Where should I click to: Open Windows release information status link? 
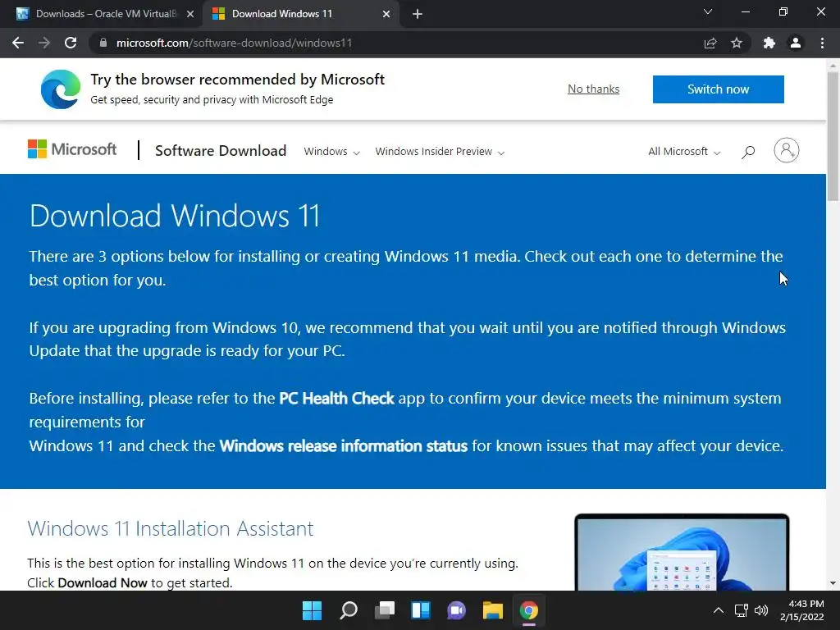pos(344,445)
